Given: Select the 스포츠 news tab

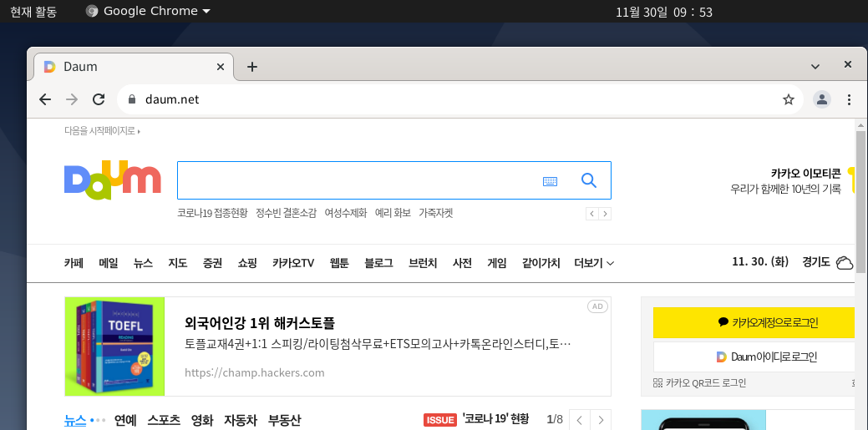Looking at the screenshot, I should coord(164,421).
